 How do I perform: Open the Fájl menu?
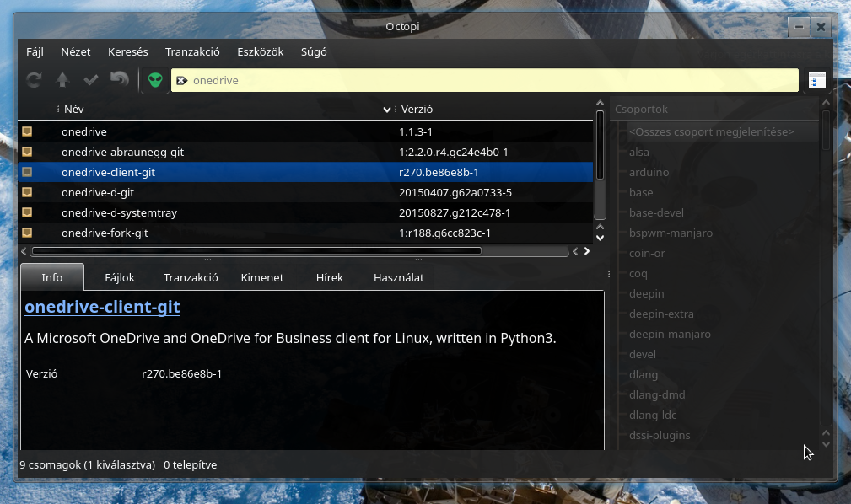point(35,51)
